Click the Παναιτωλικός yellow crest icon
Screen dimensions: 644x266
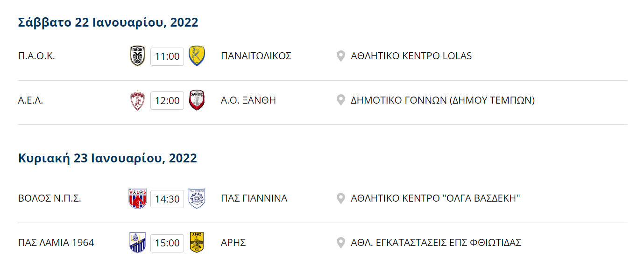coord(197,56)
